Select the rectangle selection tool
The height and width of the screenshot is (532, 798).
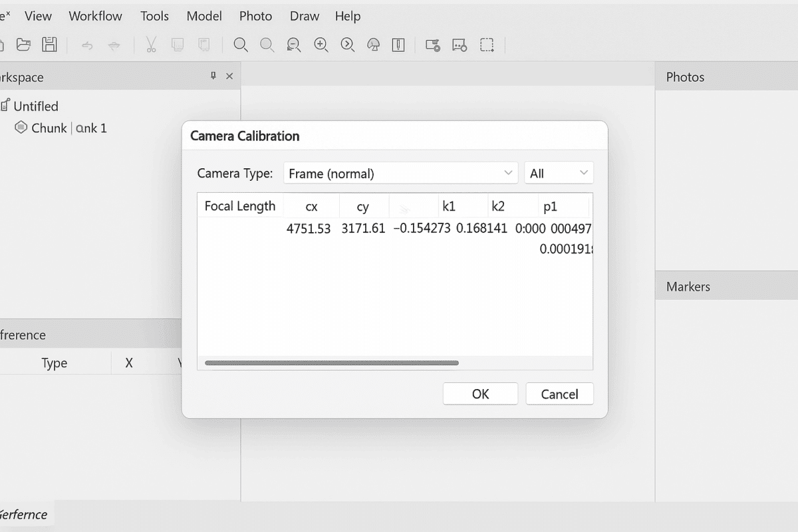click(x=487, y=45)
